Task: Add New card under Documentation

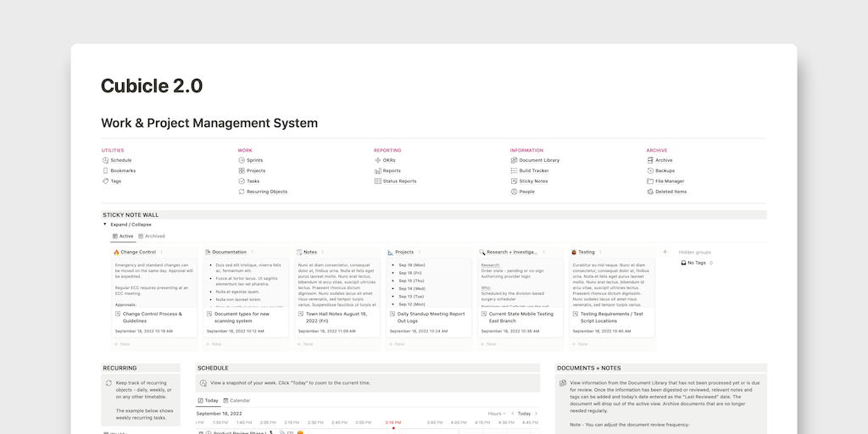Action: 213,344
